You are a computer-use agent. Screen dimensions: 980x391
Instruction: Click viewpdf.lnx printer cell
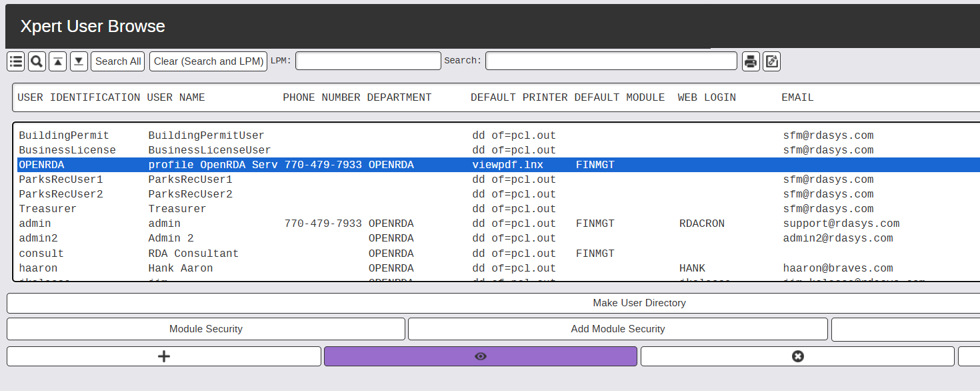click(508, 165)
